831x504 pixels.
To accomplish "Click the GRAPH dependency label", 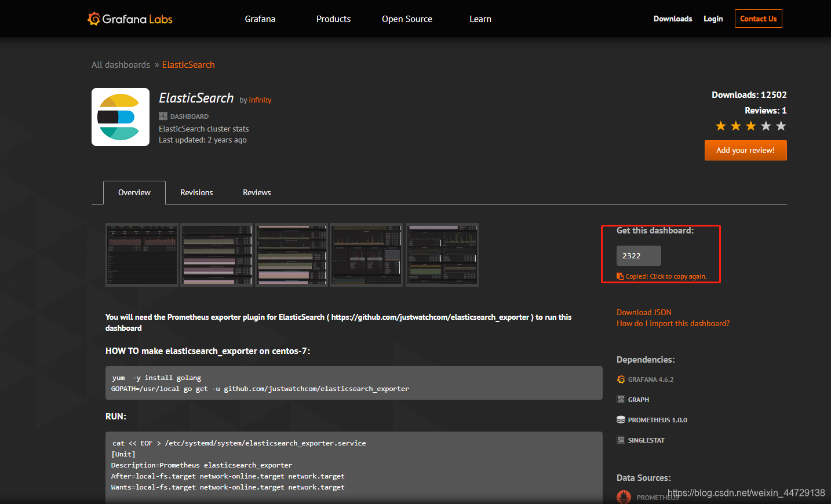I will (639, 400).
